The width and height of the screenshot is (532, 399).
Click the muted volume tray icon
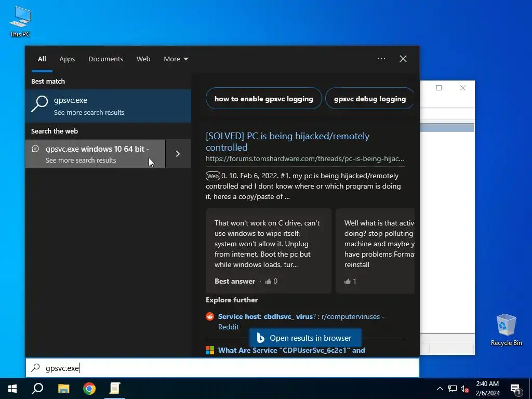tap(464, 389)
